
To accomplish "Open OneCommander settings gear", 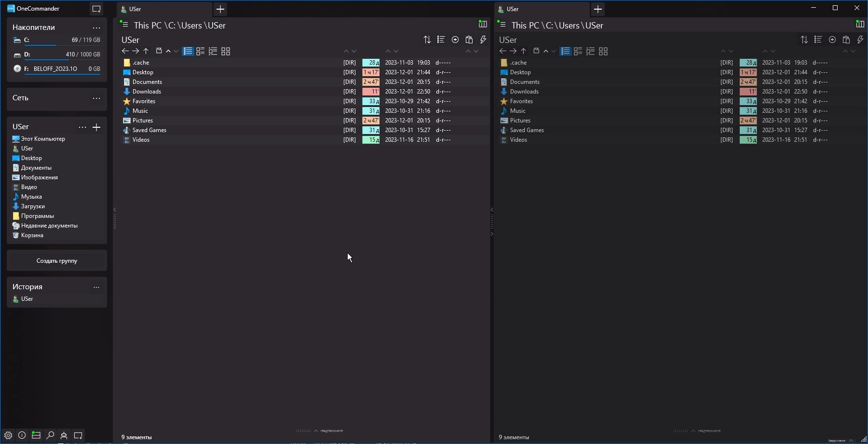I will tap(8, 435).
